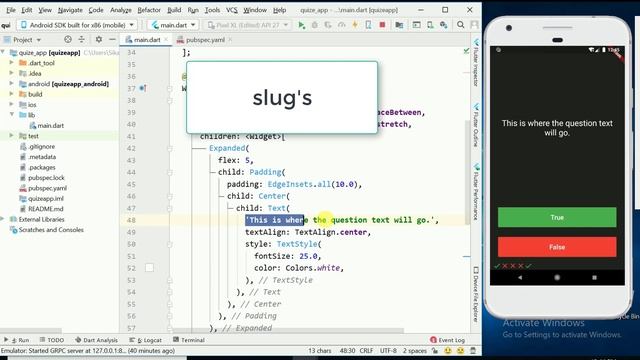This screenshot has width=640, height=360.
Task: Expand External Libraries node
Action: click(3, 219)
